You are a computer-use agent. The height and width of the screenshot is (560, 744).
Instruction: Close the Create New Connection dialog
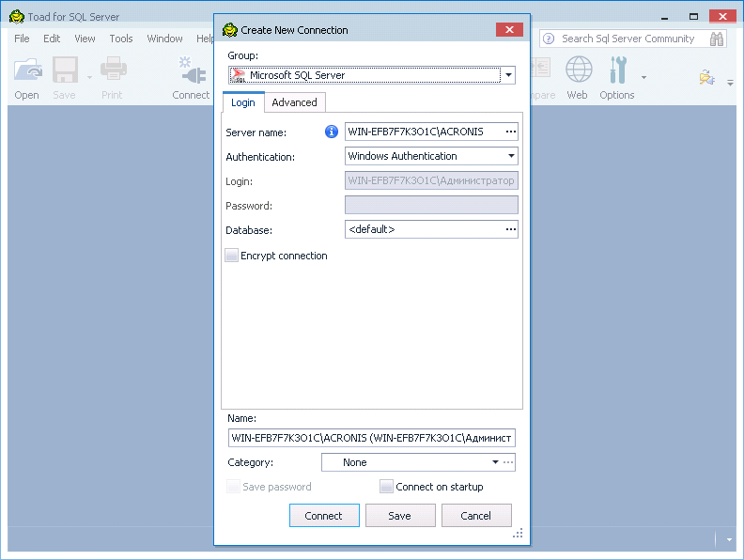pyautogui.click(x=509, y=29)
